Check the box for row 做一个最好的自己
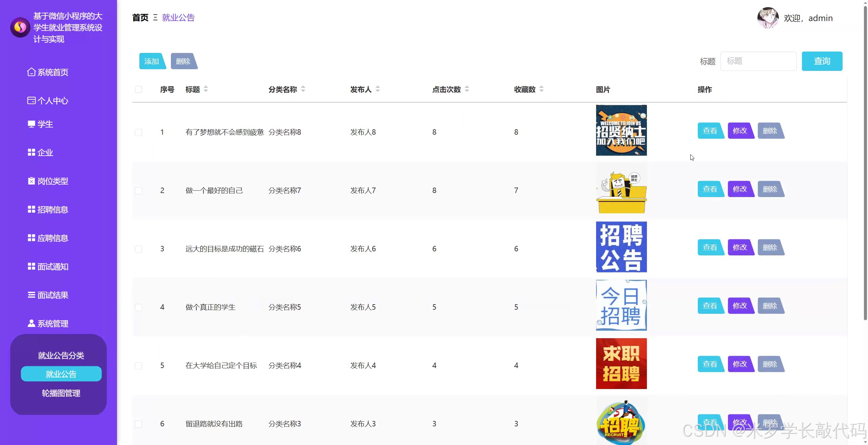 pos(138,191)
